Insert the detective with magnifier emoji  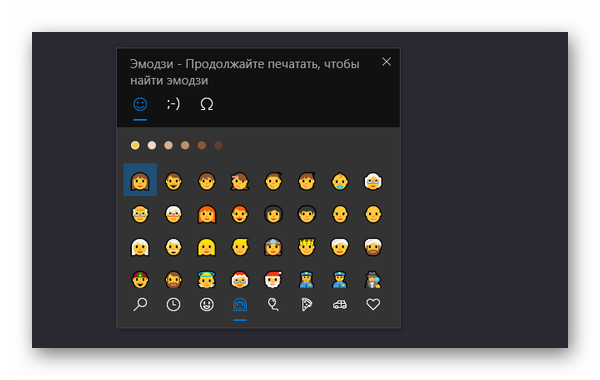pyautogui.click(x=373, y=280)
